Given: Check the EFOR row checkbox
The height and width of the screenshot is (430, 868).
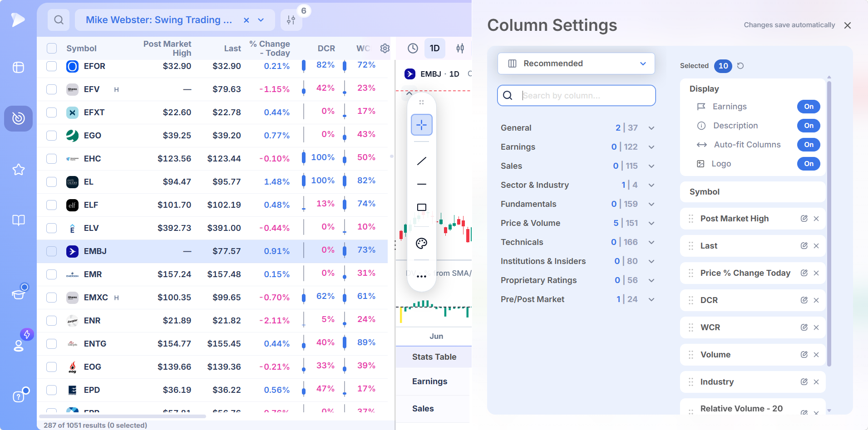Looking at the screenshot, I should (52, 66).
